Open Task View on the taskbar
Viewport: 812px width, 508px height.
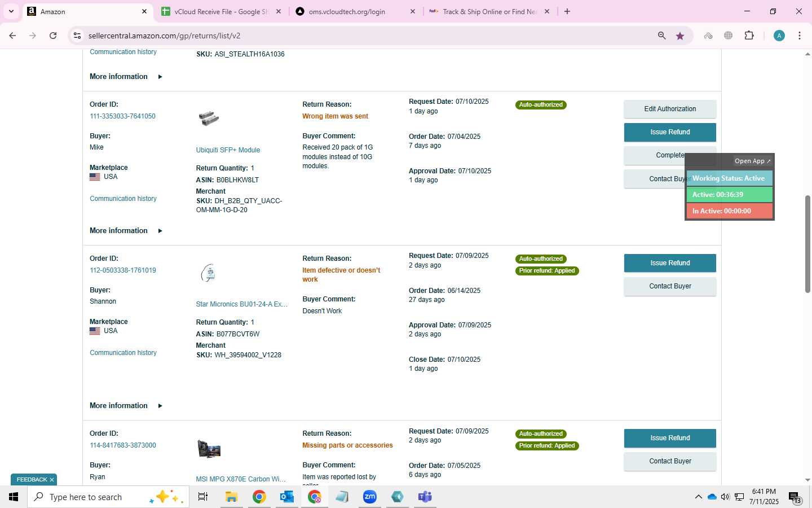[203, 497]
